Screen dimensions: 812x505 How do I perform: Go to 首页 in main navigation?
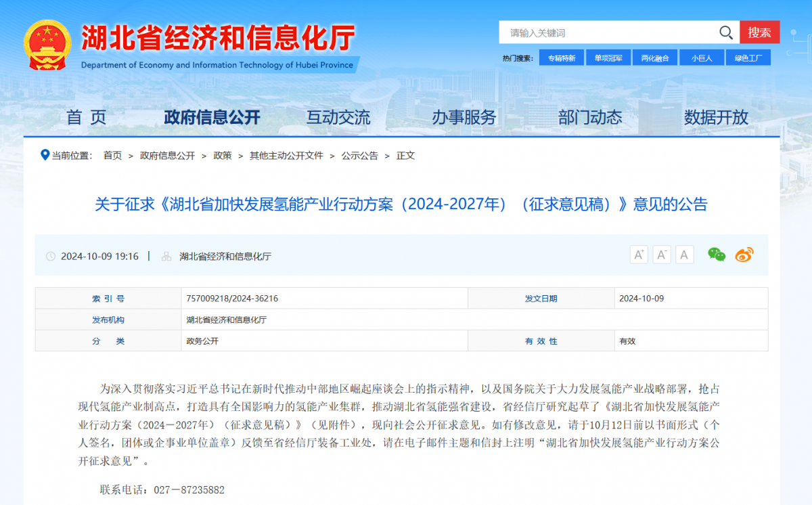pos(87,117)
